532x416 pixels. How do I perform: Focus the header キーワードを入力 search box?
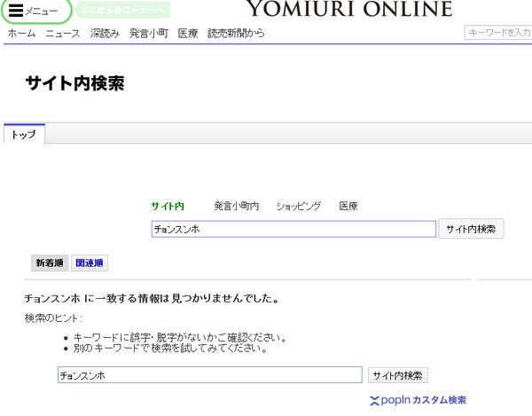tap(497, 33)
